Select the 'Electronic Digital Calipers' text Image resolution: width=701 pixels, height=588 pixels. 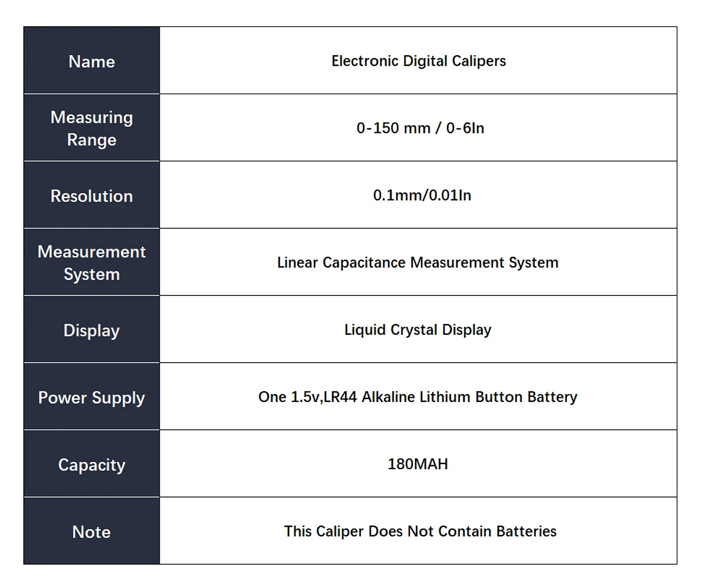click(419, 61)
